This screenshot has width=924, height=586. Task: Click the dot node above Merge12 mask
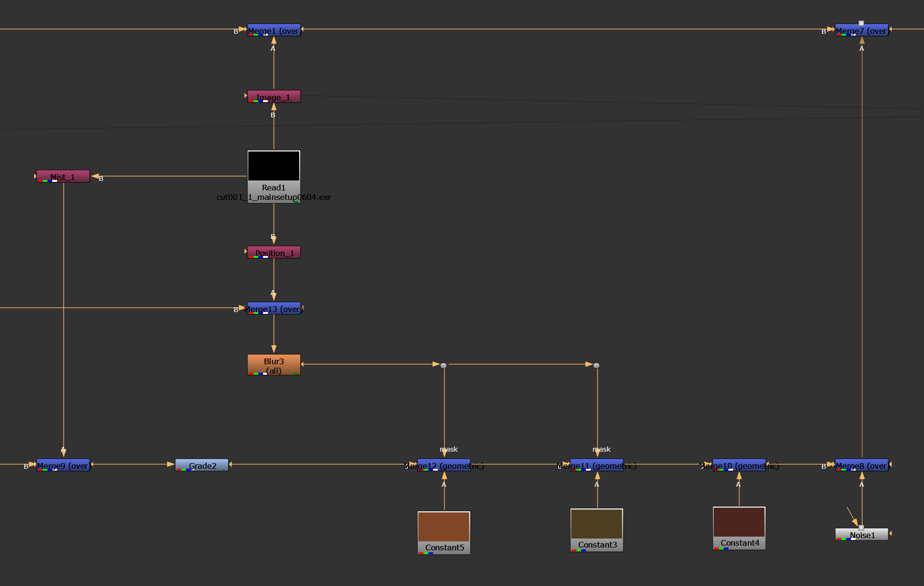pyautogui.click(x=443, y=365)
